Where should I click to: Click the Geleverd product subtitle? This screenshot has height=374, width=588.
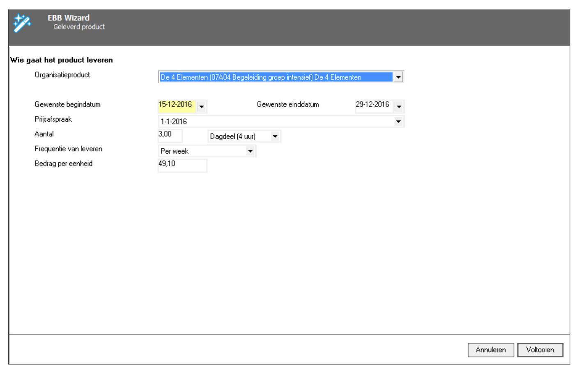pyautogui.click(x=79, y=27)
